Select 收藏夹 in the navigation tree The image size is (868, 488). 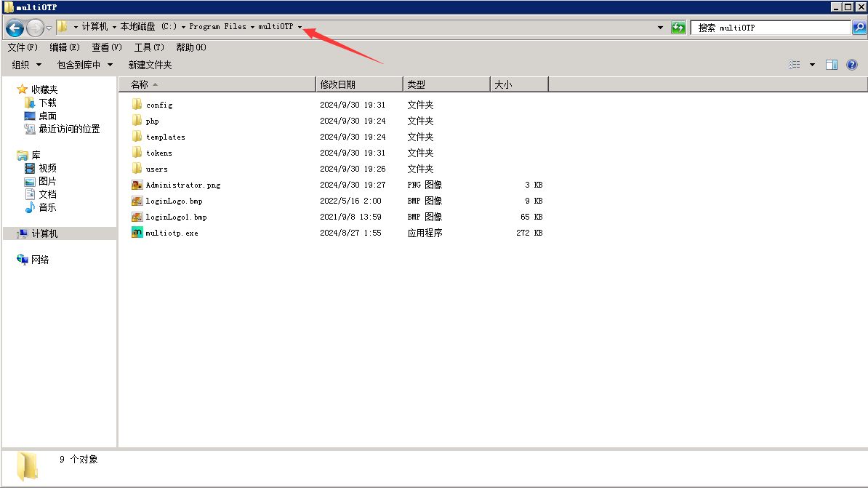click(44, 89)
